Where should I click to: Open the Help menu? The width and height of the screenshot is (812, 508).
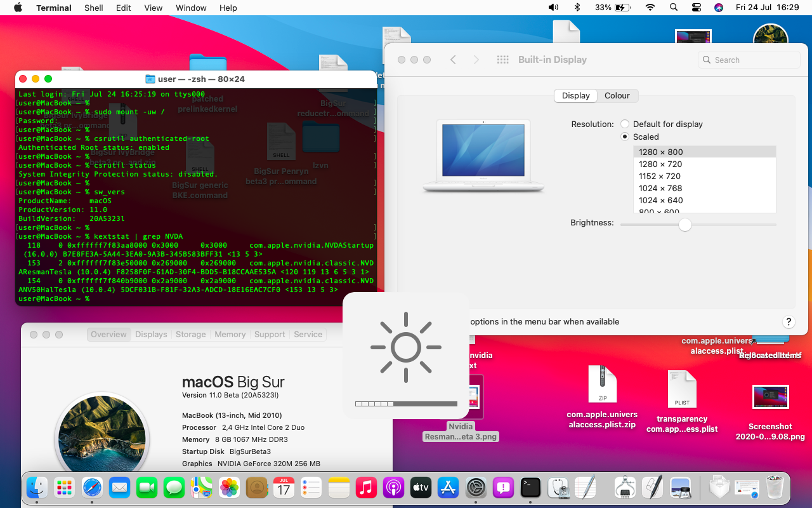click(x=228, y=8)
